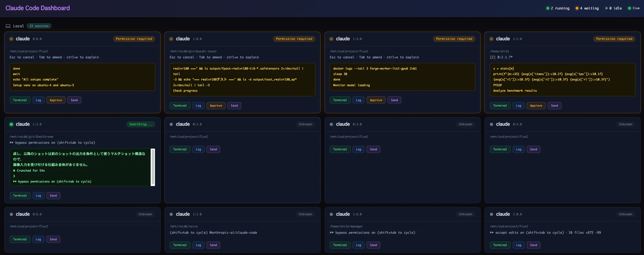View Log for session 0:6.0
Viewport: 644px width, 255px height.
(x=38, y=239)
